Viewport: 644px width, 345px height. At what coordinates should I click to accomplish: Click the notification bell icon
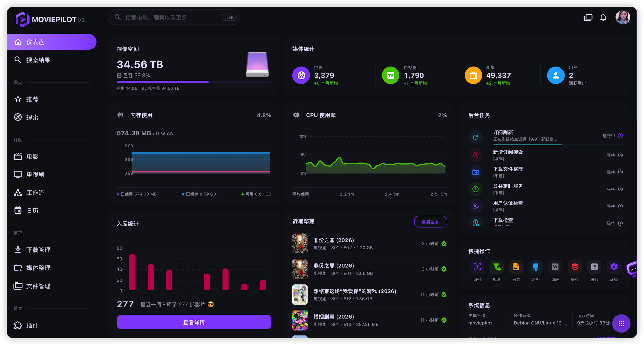coord(603,17)
